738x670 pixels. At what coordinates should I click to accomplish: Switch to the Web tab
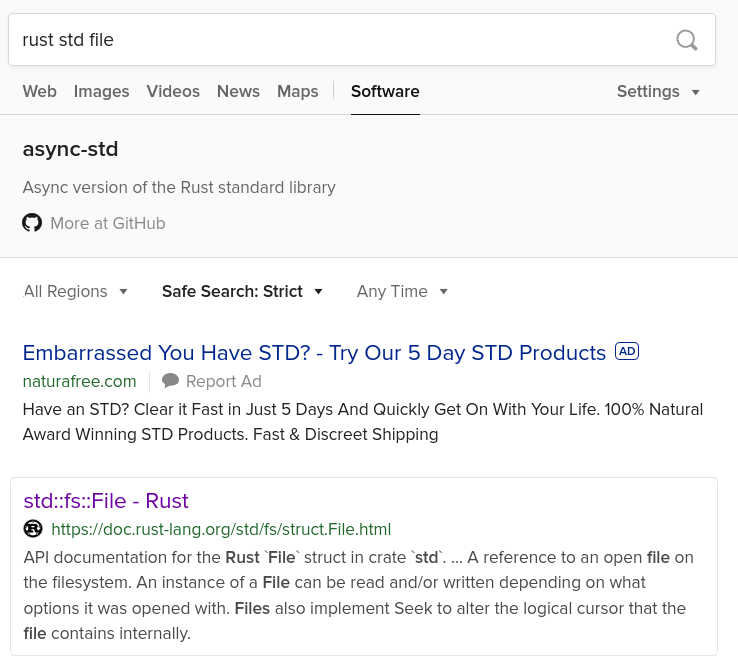pos(40,91)
